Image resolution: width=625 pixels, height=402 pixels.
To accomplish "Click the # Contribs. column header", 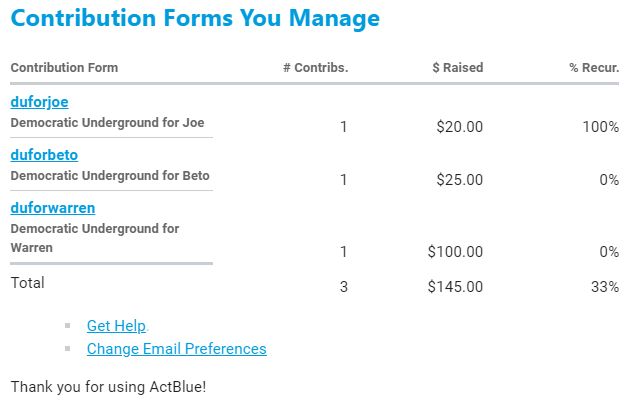I will [x=315, y=68].
